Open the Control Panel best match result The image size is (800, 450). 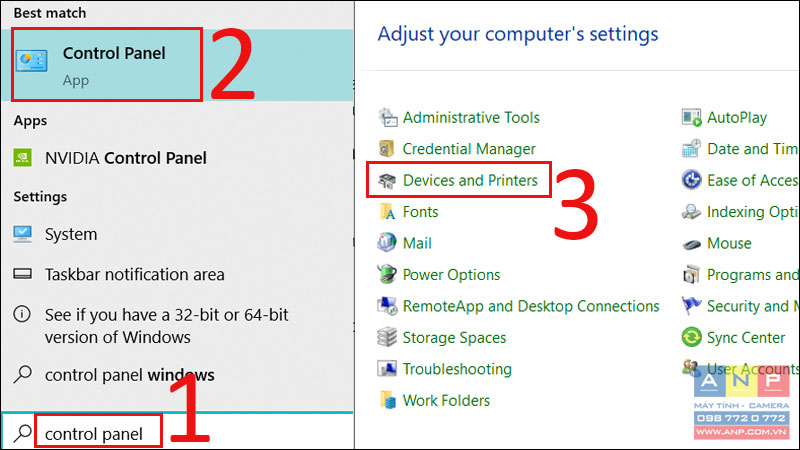[177, 65]
